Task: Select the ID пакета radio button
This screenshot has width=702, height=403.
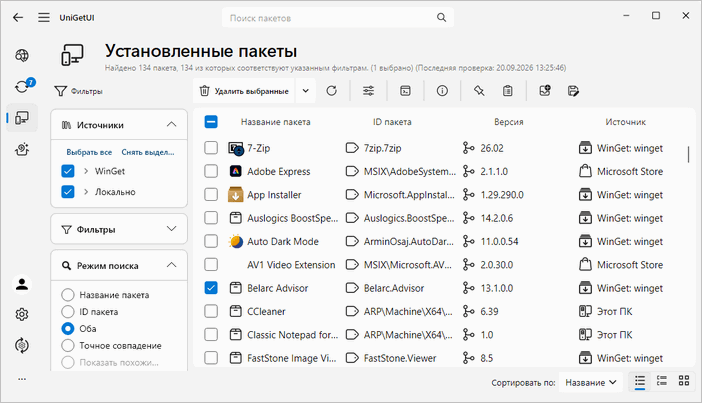Action: click(68, 312)
